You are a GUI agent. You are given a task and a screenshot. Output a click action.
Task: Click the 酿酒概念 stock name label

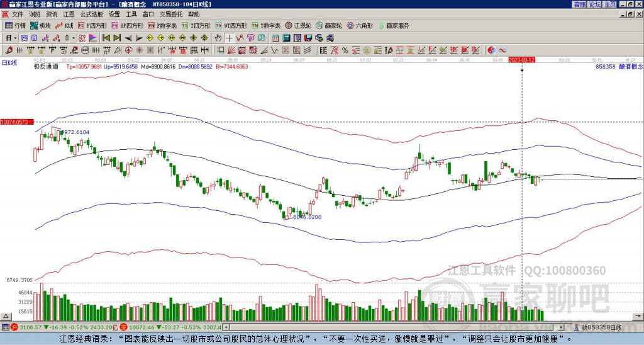coord(630,66)
